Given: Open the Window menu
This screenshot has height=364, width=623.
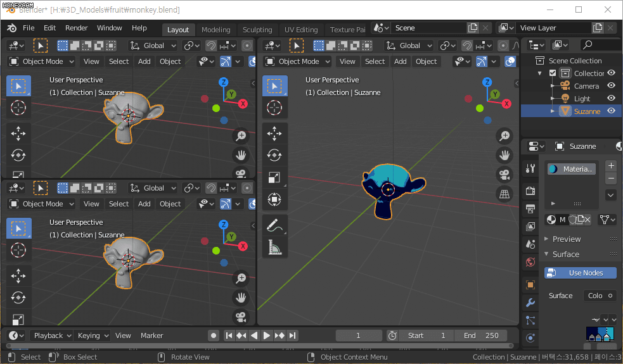Looking at the screenshot, I should click(109, 28).
